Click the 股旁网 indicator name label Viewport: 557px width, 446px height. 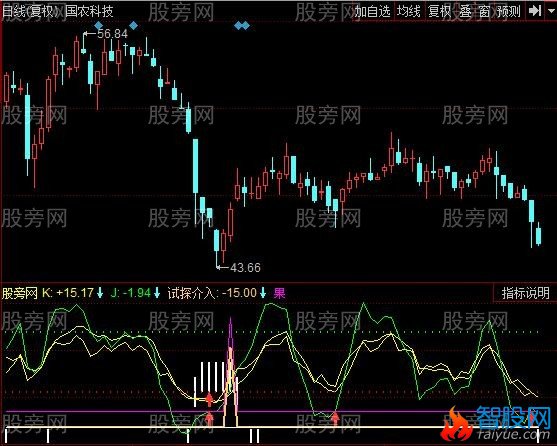[20, 293]
